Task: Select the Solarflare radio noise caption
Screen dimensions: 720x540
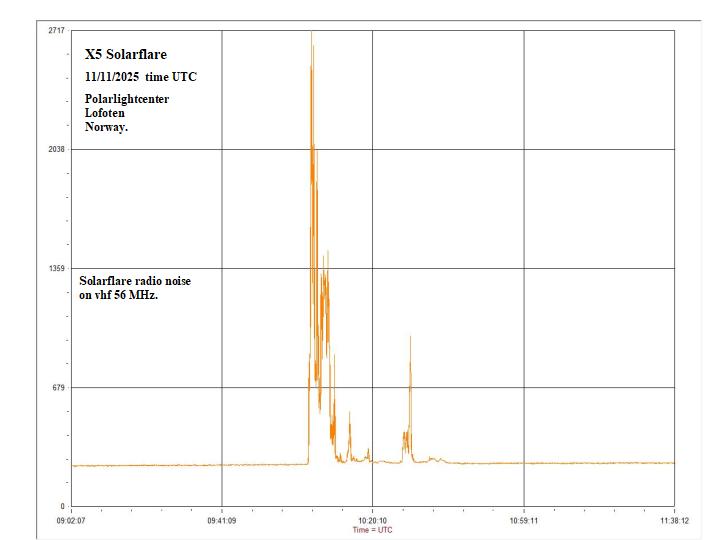Action: (x=135, y=281)
